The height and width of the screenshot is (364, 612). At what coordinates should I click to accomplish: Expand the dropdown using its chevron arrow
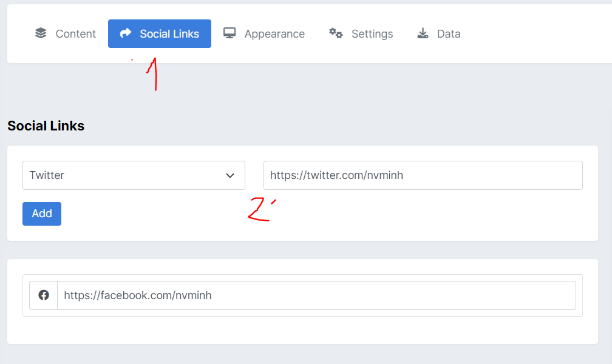pyautogui.click(x=230, y=175)
